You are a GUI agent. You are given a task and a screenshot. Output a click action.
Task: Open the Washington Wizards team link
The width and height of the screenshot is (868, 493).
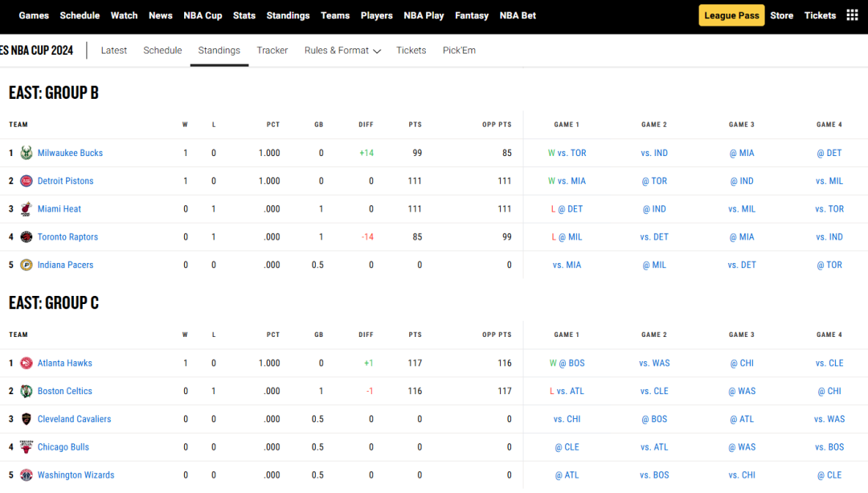point(76,475)
